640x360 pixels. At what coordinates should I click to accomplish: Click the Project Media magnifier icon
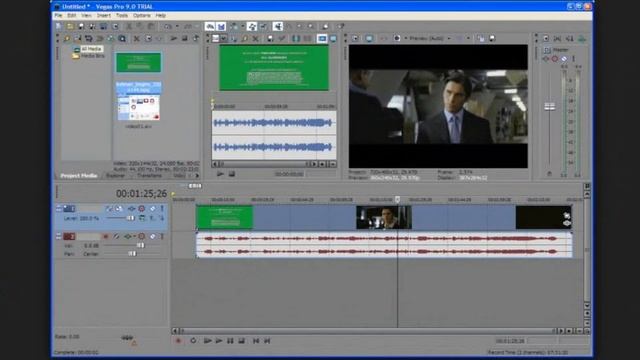tap(122, 39)
